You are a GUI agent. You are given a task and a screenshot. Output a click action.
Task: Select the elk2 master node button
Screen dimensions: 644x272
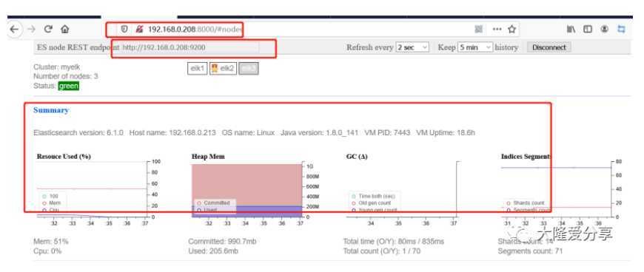[223, 69]
